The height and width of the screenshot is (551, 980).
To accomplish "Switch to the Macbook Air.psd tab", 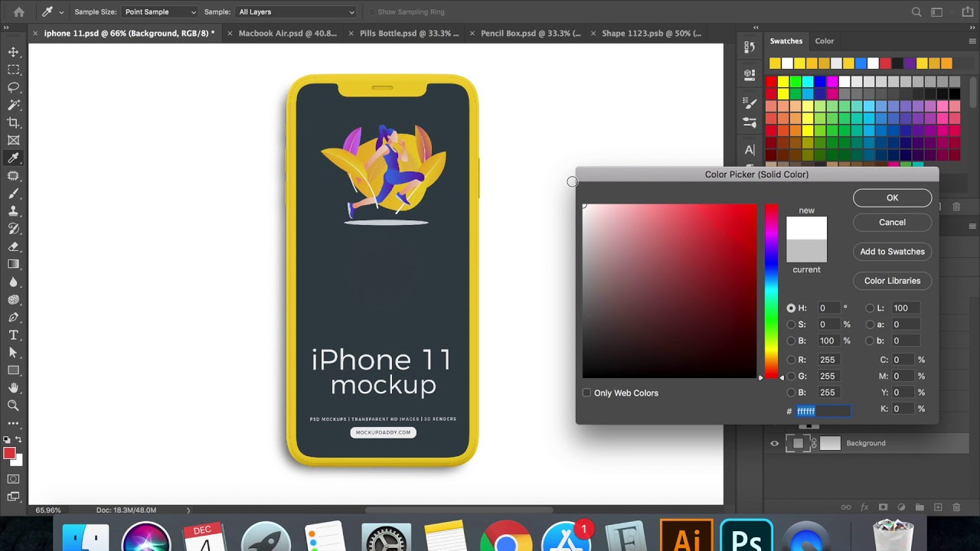I will coord(288,34).
